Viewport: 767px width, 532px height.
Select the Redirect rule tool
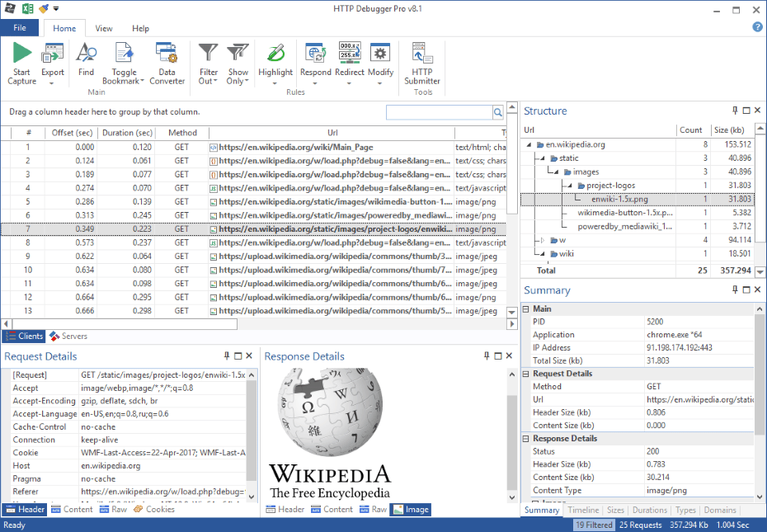coord(348,62)
